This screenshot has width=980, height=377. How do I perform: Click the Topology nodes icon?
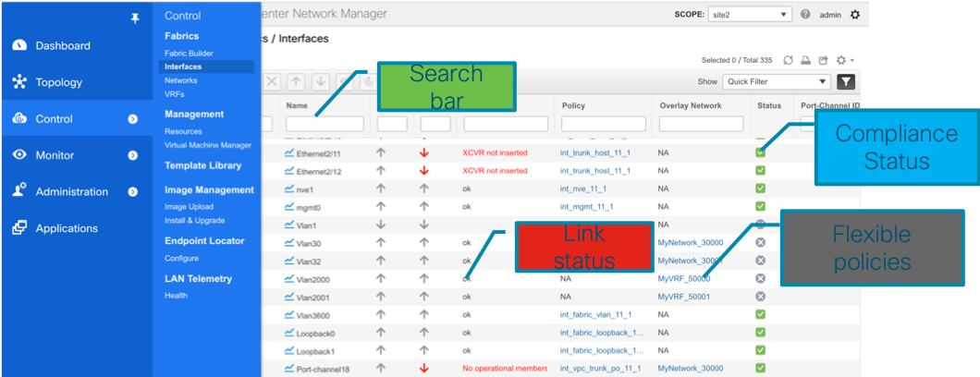[x=19, y=82]
